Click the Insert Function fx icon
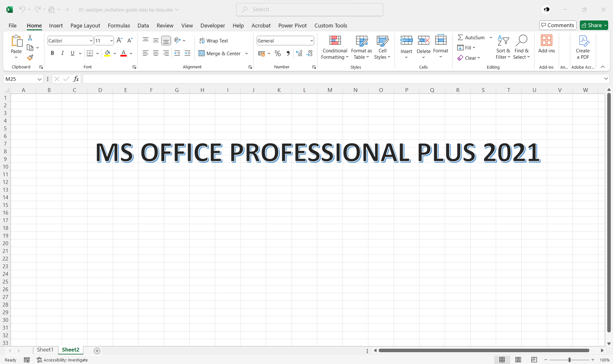 [x=76, y=79]
